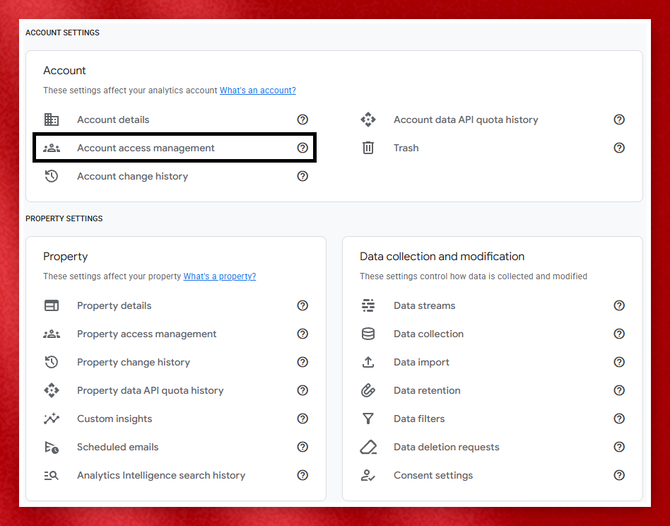Click the Data retention paperclip icon
This screenshot has height=526, width=670.
[x=368, y=390]
